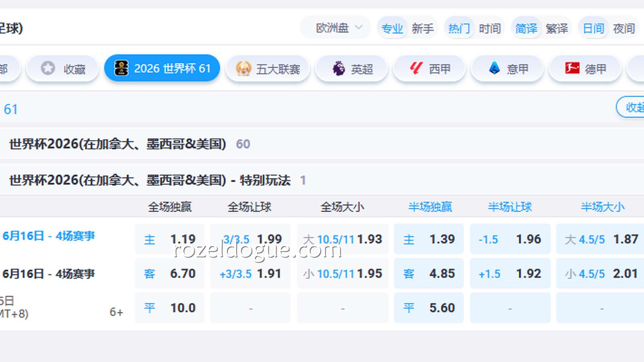Switch to 新手 mode
The width and height of the screenshot is (644, 362).
[x=423, y=29]
